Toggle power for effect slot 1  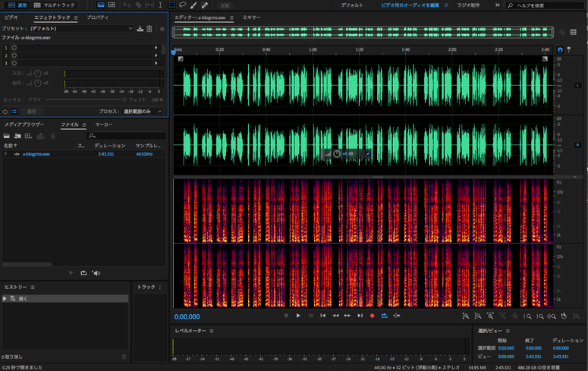tap(14, 47)
